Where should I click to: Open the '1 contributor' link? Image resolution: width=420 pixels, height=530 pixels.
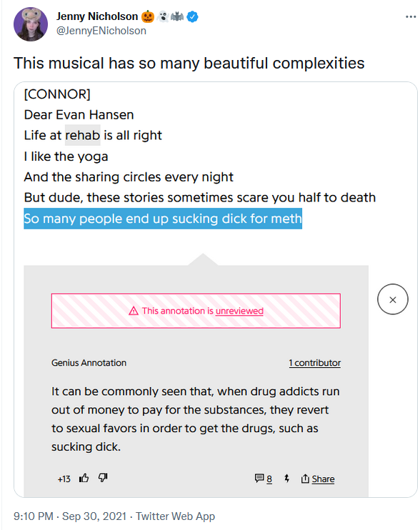pyautogui.click(x=315, y=363)
